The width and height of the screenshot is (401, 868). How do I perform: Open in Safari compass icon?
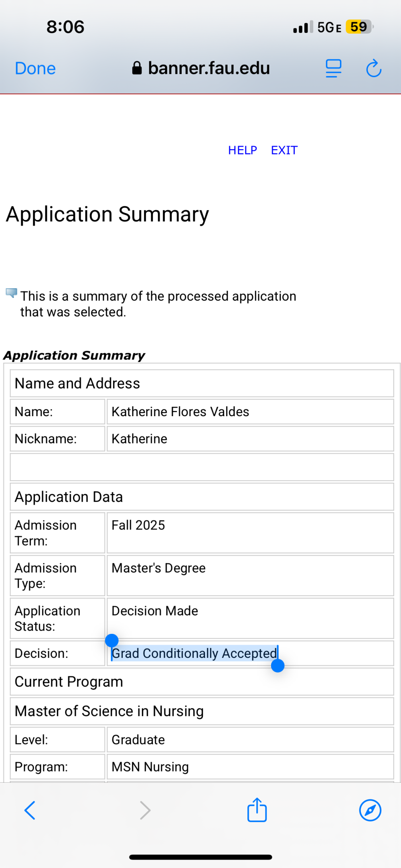pyautogui.click(x=370, y=810)
